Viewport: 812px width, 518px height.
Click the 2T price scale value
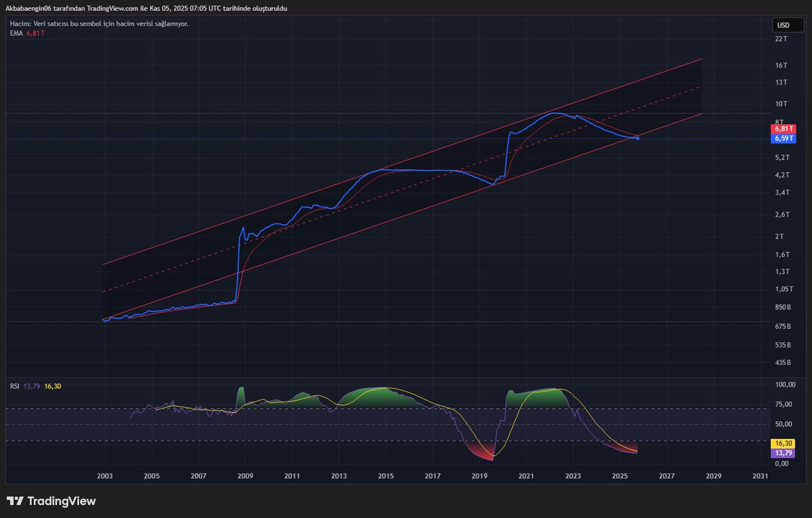(x=780, y=237)
